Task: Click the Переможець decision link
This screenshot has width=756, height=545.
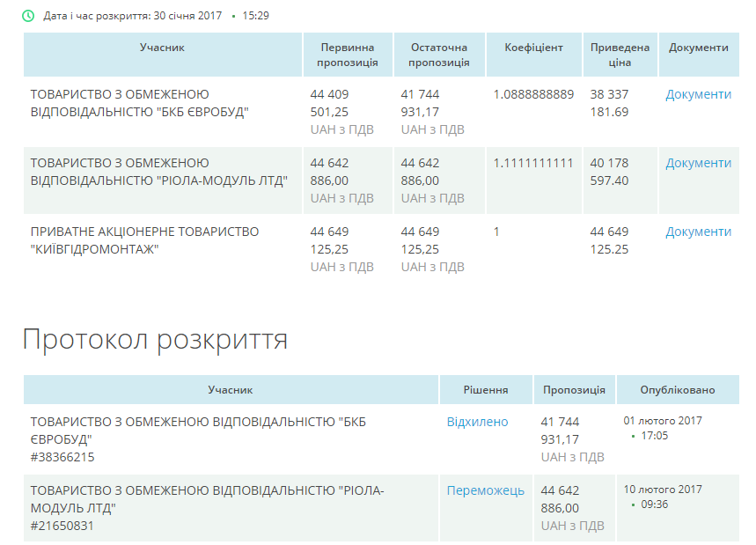Action: click(x=485, y=490)
